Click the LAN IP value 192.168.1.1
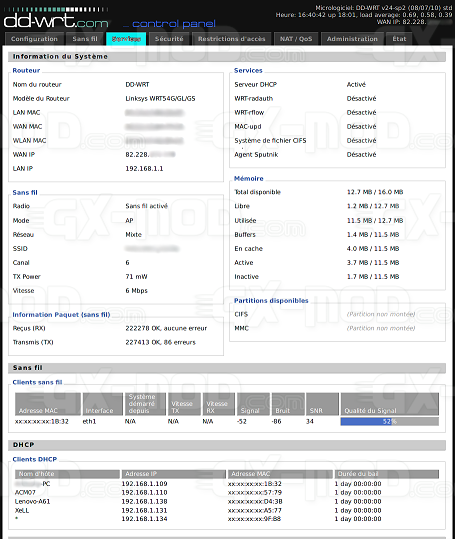 pos(144,169)
